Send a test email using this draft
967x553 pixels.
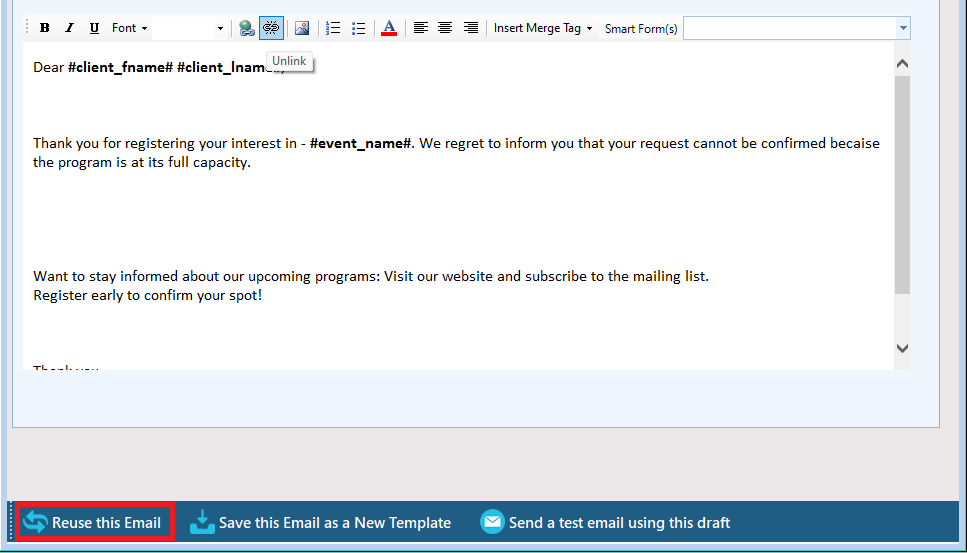pyautogui.click(x=605, y=522)
